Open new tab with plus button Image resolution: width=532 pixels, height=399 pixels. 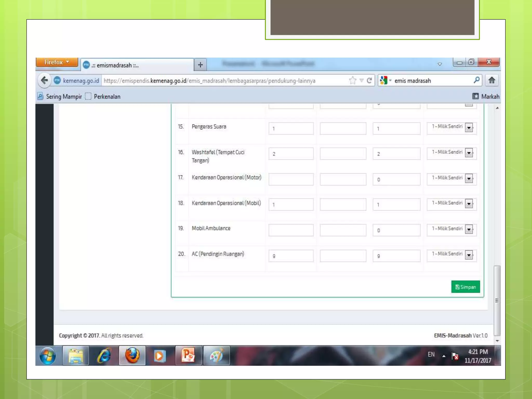[x=200, y=65]
